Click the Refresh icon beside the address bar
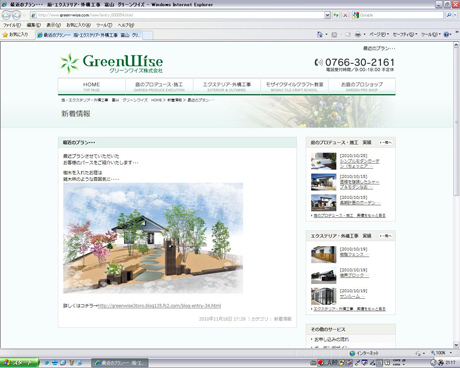Image resolution: width=460 pixels, height=368 pixels. click(336, 15)
